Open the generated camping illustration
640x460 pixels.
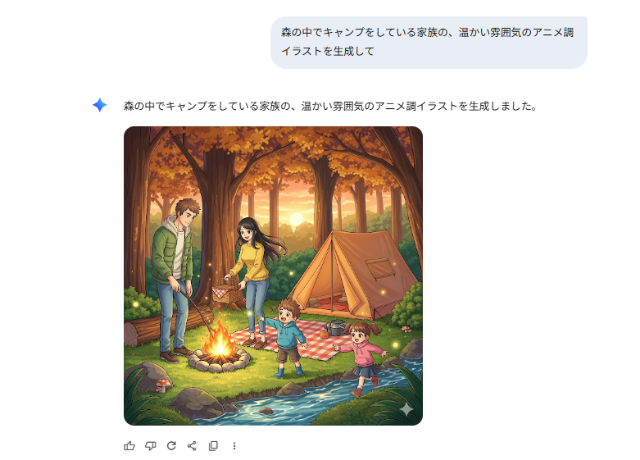tap(273, 276)
